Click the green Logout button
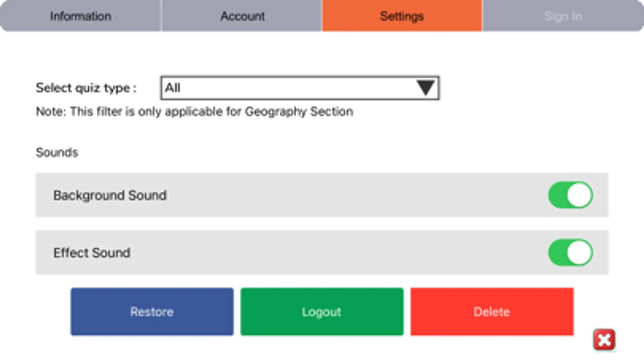The image size is (644, 362). (322, 312)
